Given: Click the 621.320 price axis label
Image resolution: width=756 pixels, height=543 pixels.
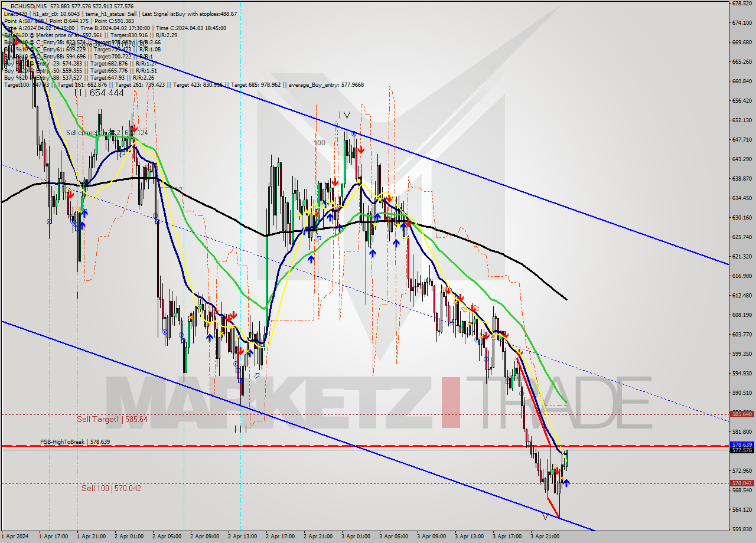Looking at the screenshot, I should pyautogui.click(x=742, y=257).
